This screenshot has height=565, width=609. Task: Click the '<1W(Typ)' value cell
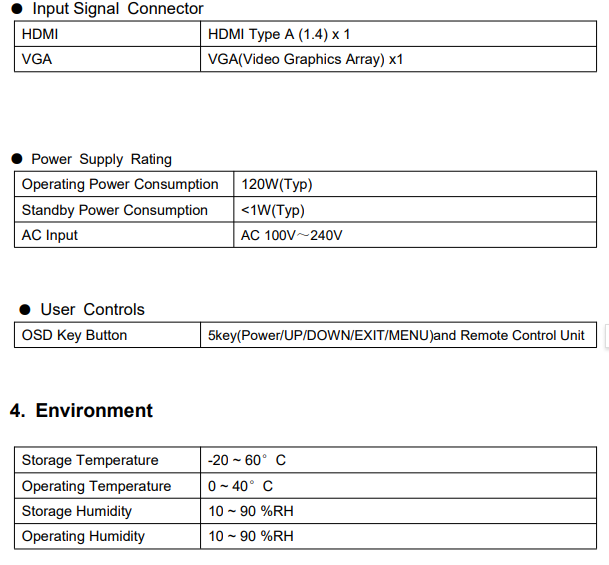272,210
